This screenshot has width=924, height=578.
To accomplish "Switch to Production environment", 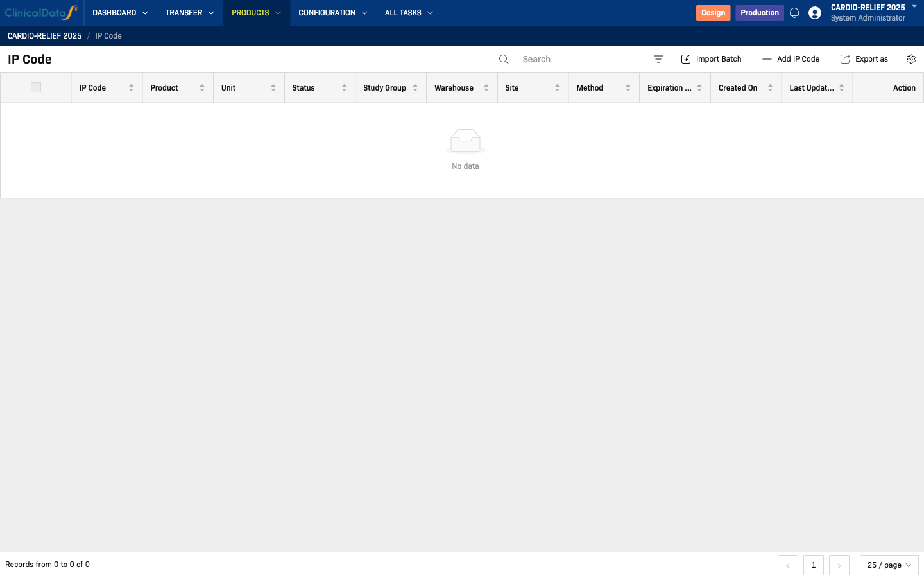I will pyautogui.click(x=759, y=13).
